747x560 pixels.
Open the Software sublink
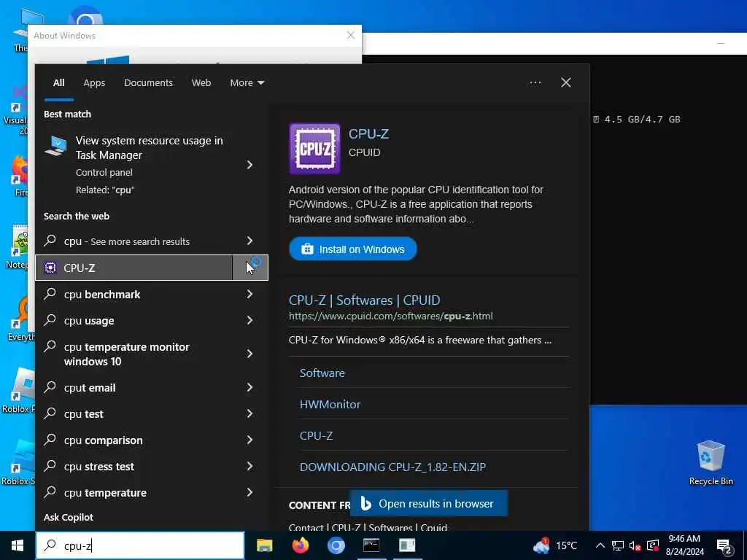pos(322,373)
